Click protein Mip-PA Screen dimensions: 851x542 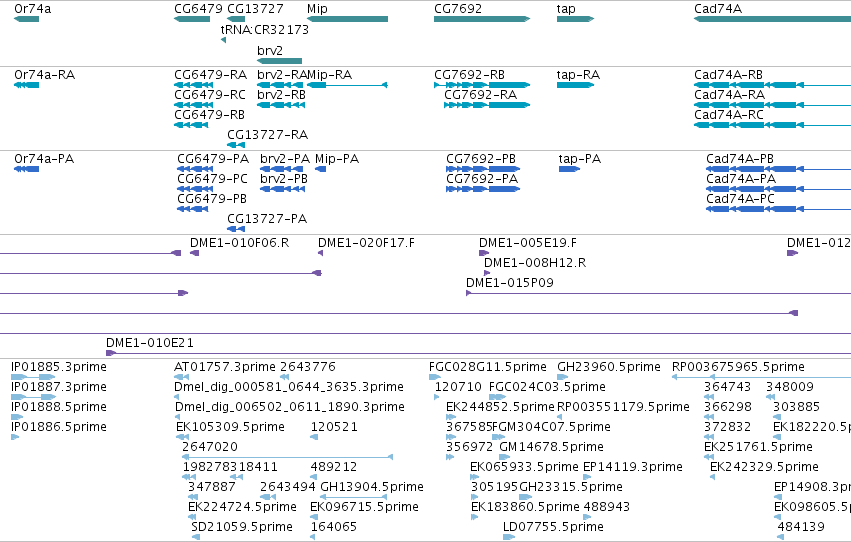(321, 169)
